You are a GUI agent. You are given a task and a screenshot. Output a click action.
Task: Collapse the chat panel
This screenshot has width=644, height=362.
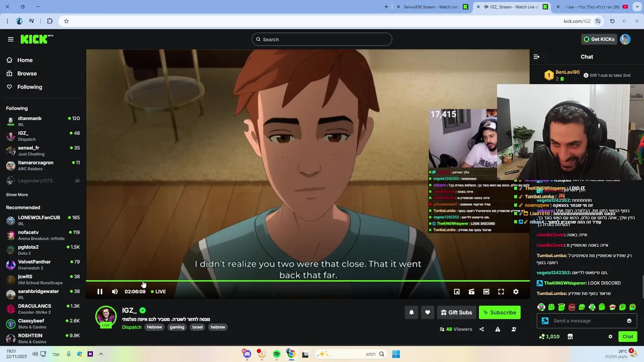[x=536, y=57]
